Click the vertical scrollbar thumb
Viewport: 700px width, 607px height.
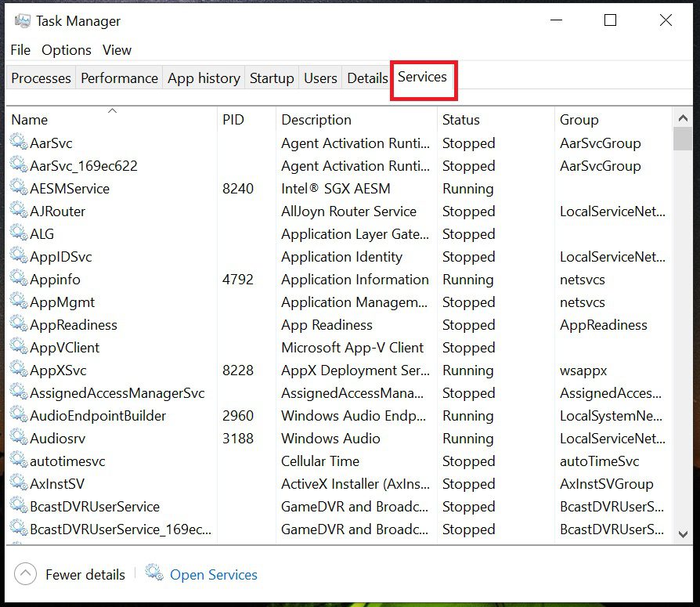[x=683, y=139]
